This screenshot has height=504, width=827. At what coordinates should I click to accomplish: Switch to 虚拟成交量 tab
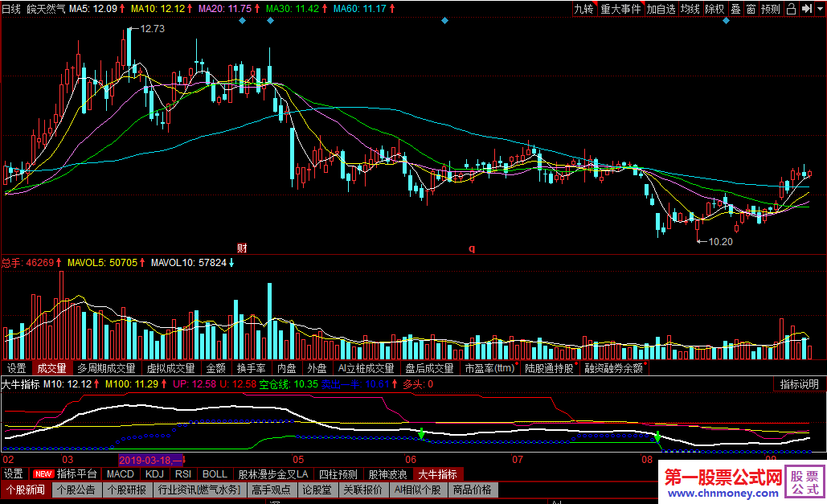171,368
